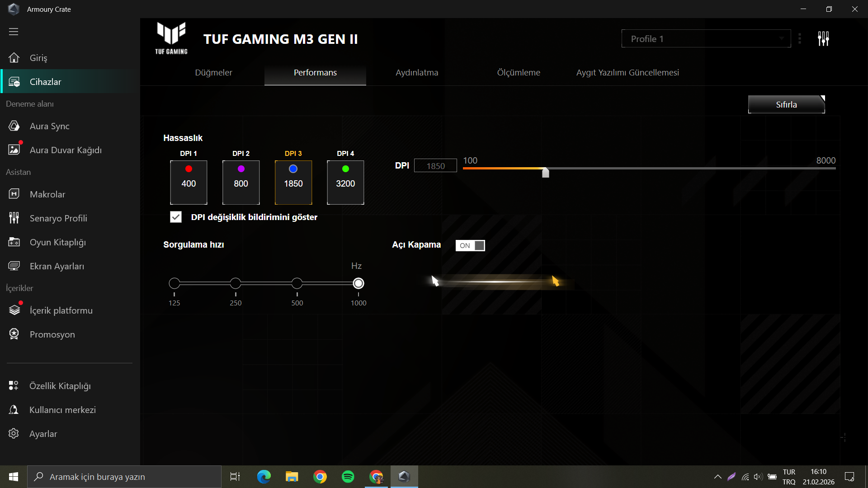Click the network icon in tray
868x488 pixels.
coord(745,477)
